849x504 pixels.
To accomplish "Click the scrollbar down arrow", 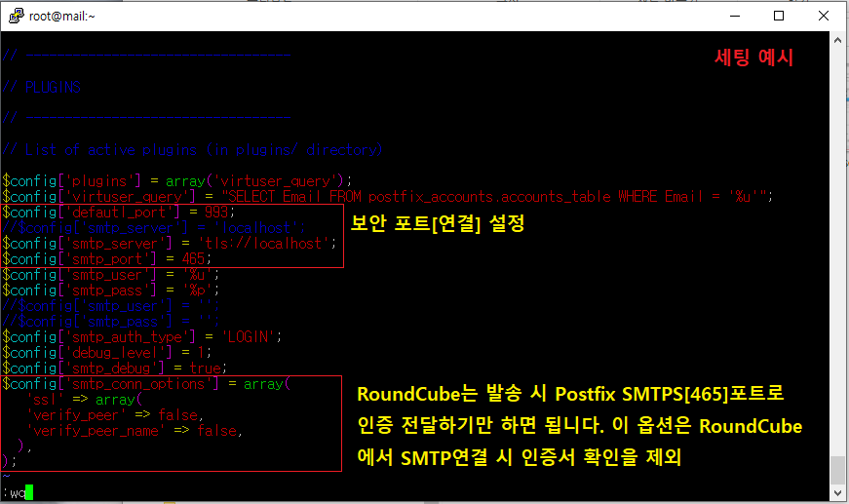I will click(x=837, y=493).
